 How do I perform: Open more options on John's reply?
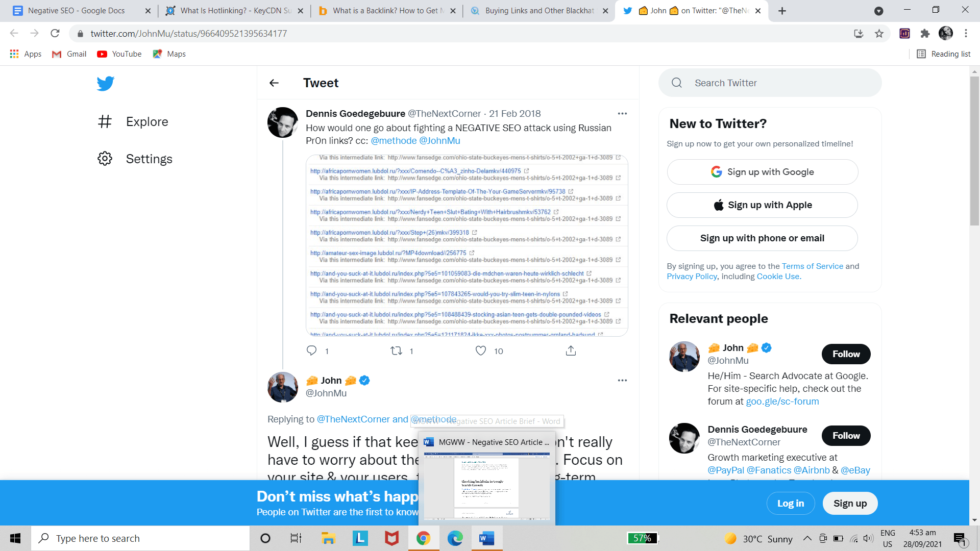click(x=622, y=380)
